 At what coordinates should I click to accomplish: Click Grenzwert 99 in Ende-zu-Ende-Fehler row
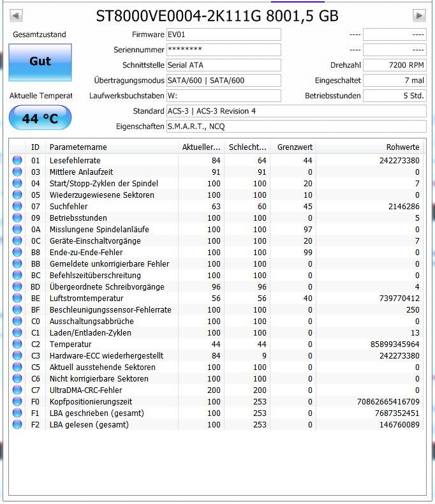coord(308,253)
